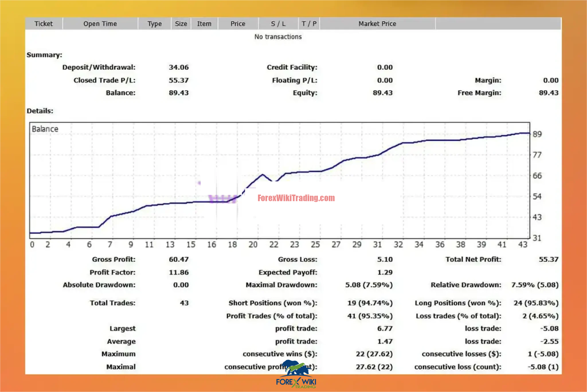The image size is (587, 392).
Task: Click the Price column header
Action: (x=238, y=24)
